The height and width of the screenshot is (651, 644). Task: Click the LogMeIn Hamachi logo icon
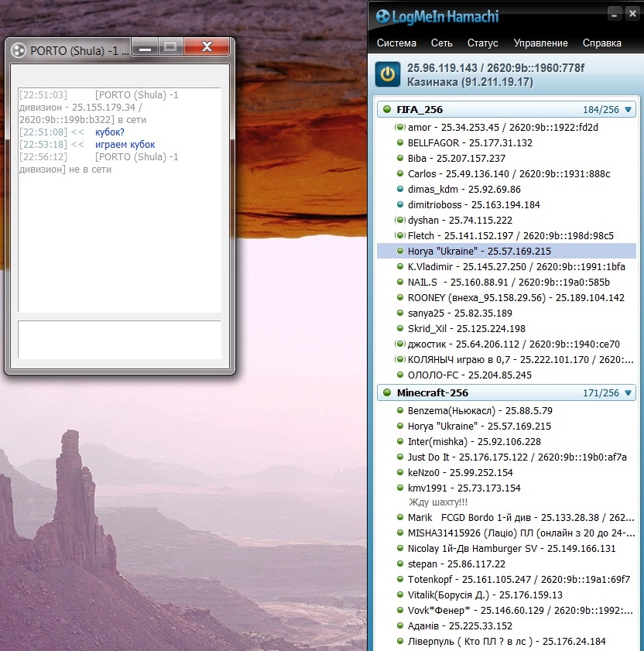(x=382, y=16)
